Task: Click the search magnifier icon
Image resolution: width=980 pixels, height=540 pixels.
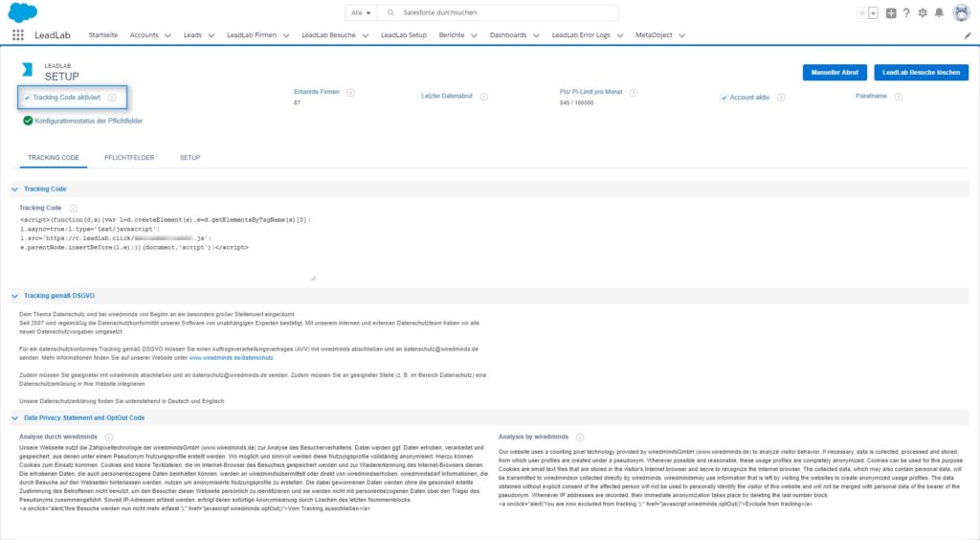Action: pyautogui.click(x=390, y=12)
